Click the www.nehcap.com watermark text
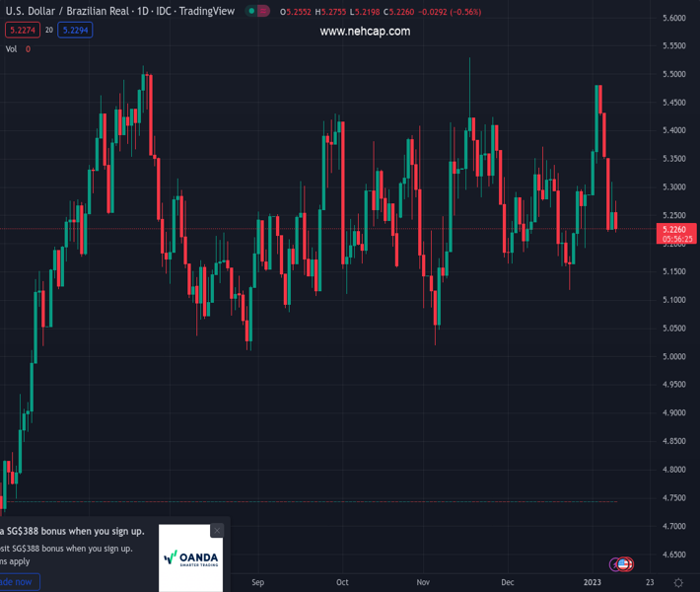700x592 pixels. pos(365,32)
